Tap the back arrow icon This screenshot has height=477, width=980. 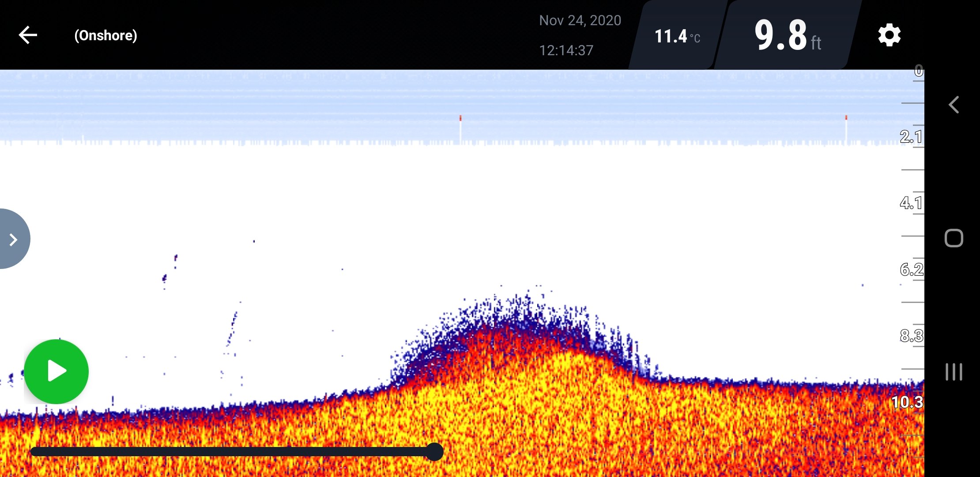pyautogui.click(x=28, y=35)
